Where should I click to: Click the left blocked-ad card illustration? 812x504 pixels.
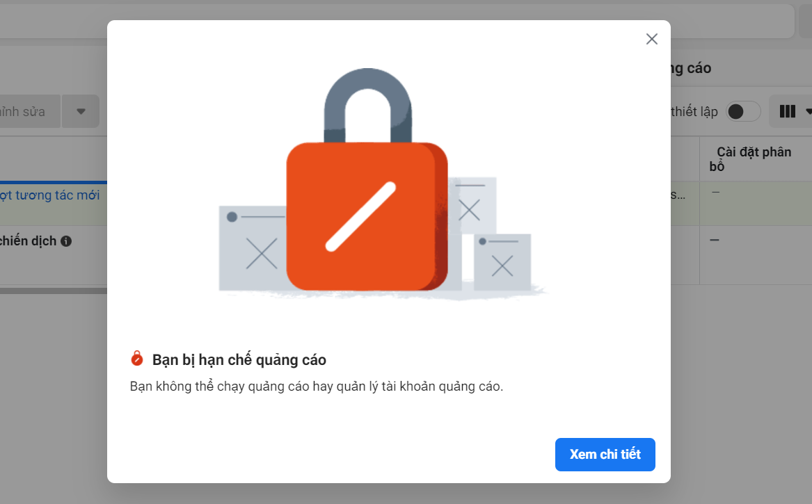click(252, 248)
